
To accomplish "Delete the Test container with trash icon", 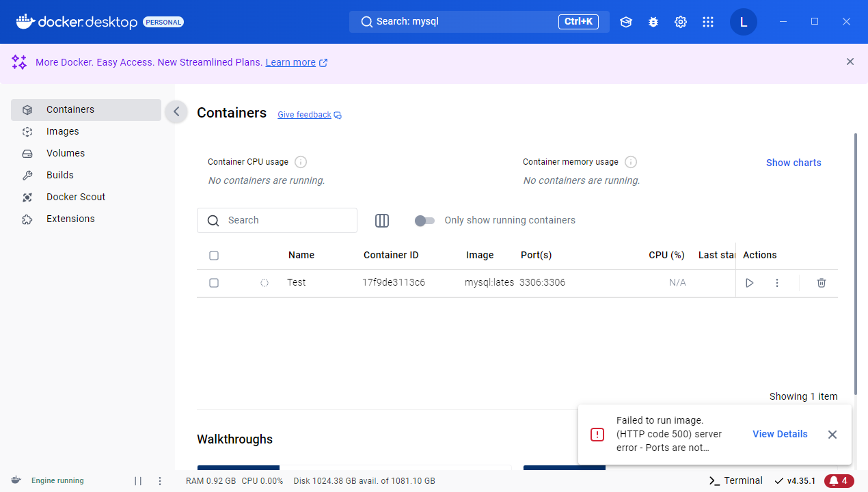I will pyautogui.click(x=822, y=283).
